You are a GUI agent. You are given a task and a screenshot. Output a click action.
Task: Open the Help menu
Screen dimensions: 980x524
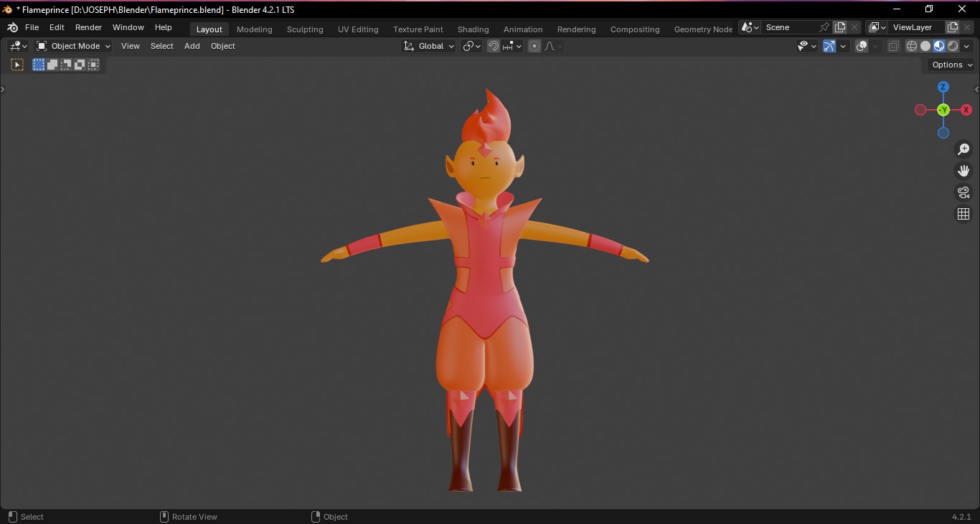tap(164, 27)
